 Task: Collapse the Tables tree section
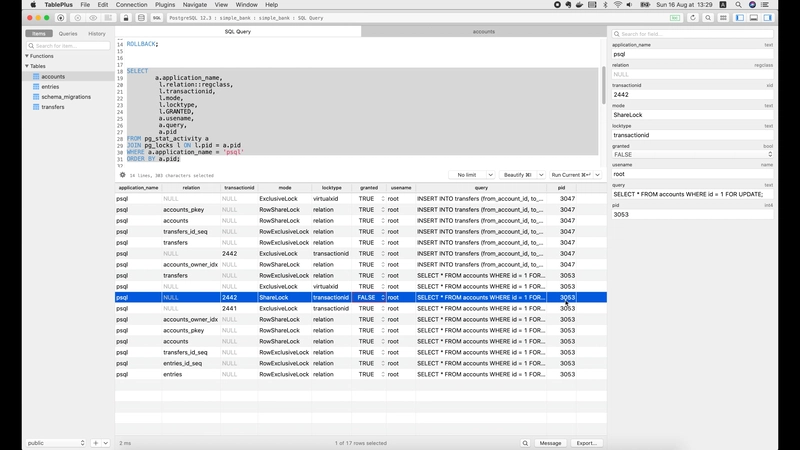27,66
